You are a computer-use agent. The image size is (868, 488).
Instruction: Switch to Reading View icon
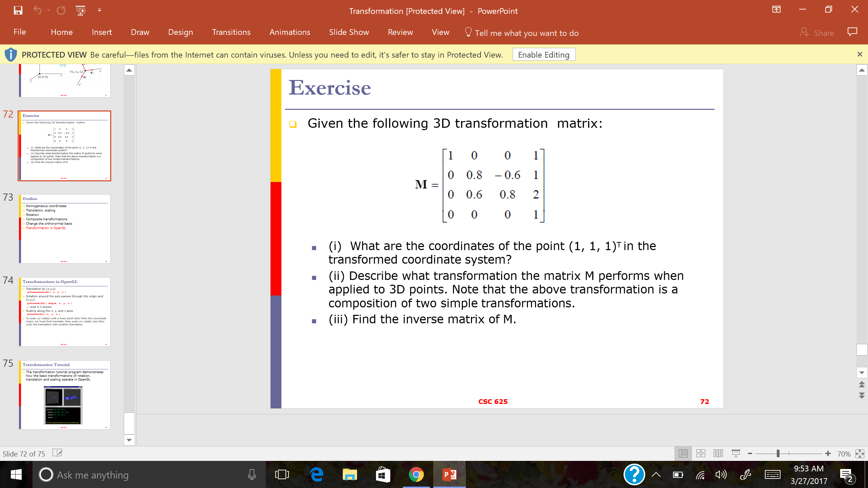click(718, 453)
